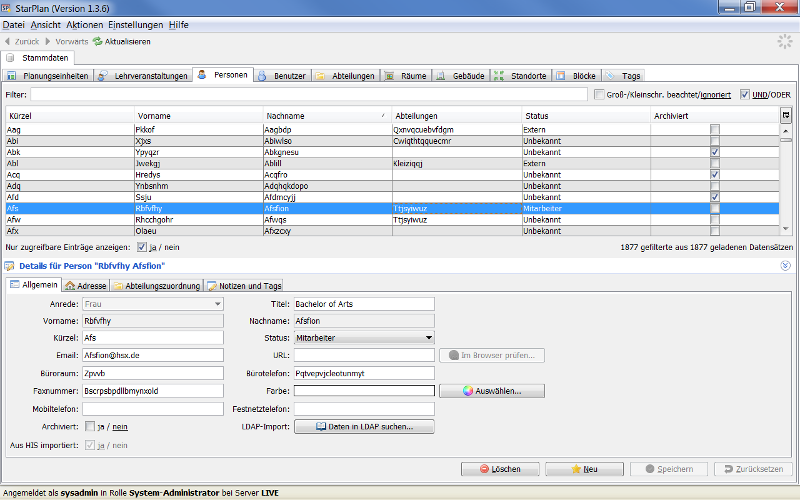800x500 pixels.
Task: Select table row with Nachname Abiwlso
Action: coord(392,141)
